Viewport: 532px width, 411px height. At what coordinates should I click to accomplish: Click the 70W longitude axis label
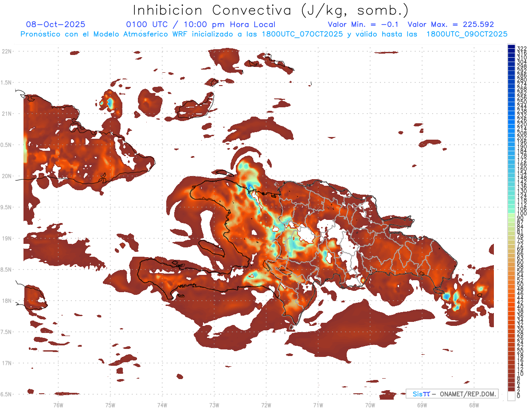(370, 405)
